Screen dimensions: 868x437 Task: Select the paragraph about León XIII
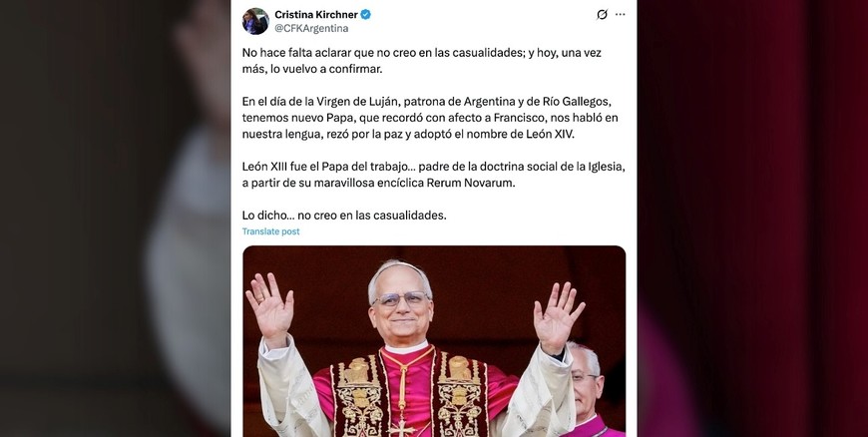point(433,175)
